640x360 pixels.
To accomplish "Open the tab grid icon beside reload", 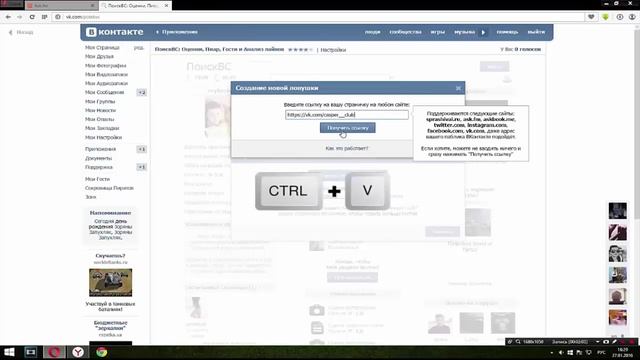I will pos(44,17).
